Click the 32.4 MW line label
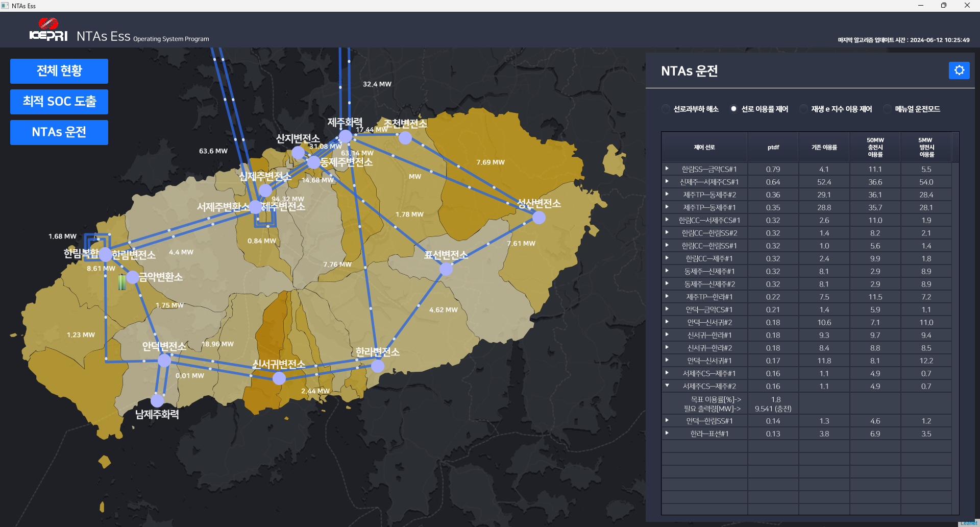The image size is (980, 527). click(x=377, y=84)
